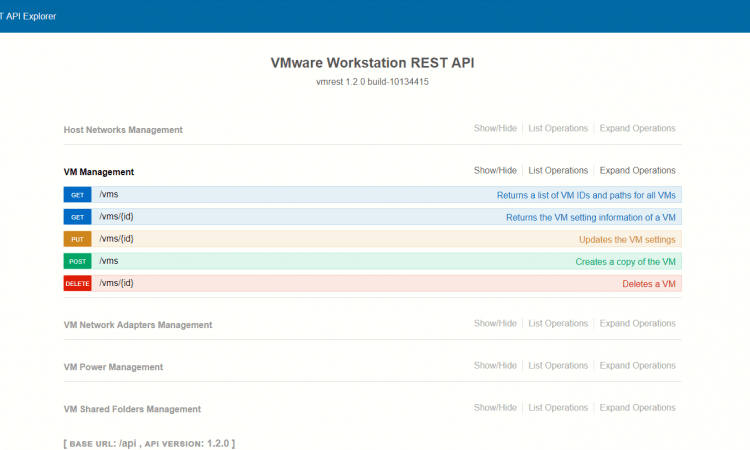Click the 'vmrest 1.2.0 build-10134415' version text
The image size is (750, 450).
click(x=372, y=82)
